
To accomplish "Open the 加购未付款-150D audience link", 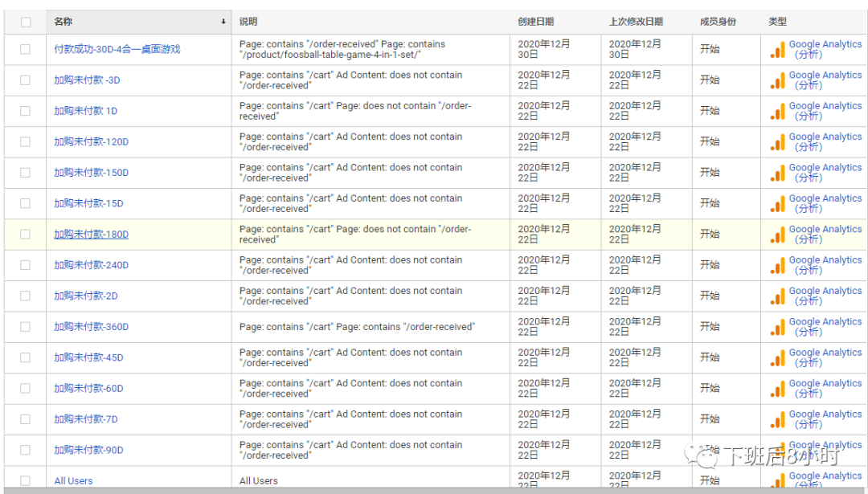I will [x=92, y=173].
